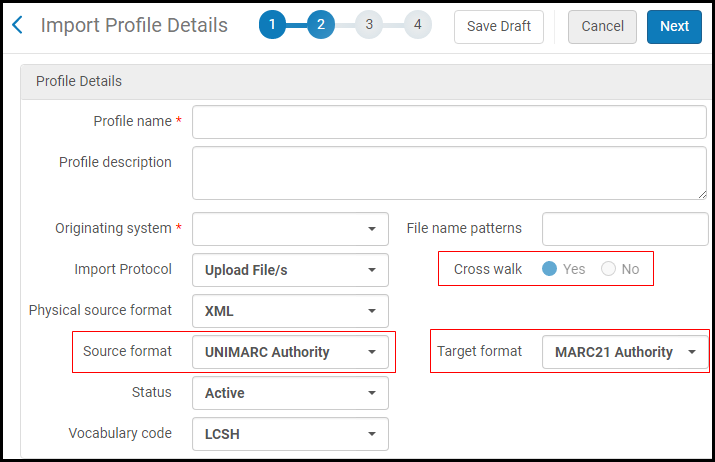Screen dimensions: 715x462
Task: Open the Status dropdown set to Active
Action: click(290, 393)
